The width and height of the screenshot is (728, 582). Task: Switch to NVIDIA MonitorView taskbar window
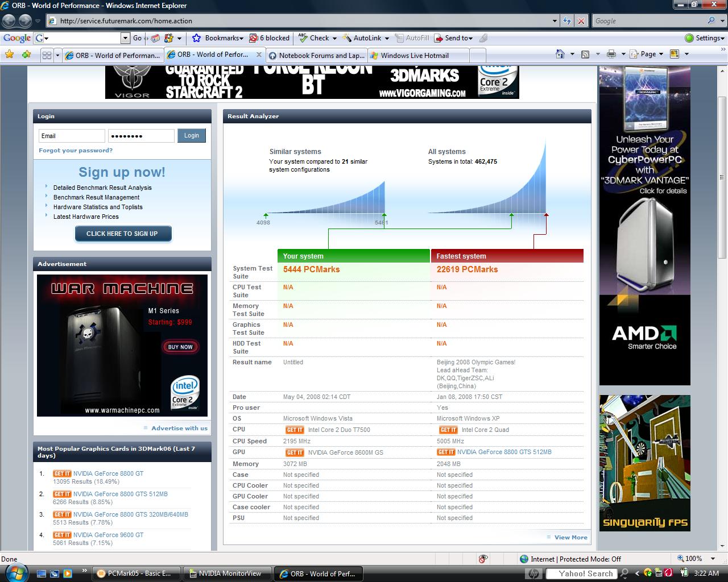click(228, 573)
